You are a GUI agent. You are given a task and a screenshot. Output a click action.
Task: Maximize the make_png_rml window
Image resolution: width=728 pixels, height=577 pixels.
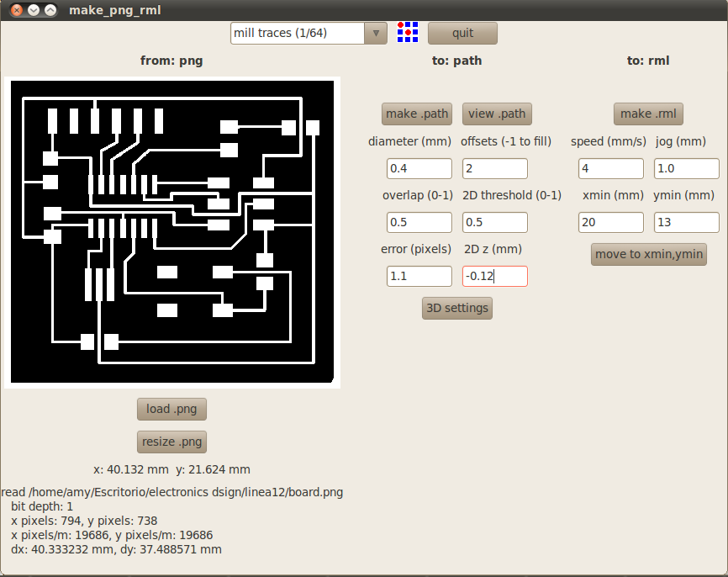50,10
